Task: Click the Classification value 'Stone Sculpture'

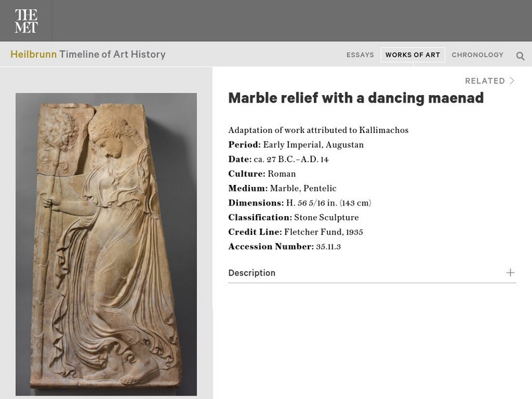Action: coord(327,217)
